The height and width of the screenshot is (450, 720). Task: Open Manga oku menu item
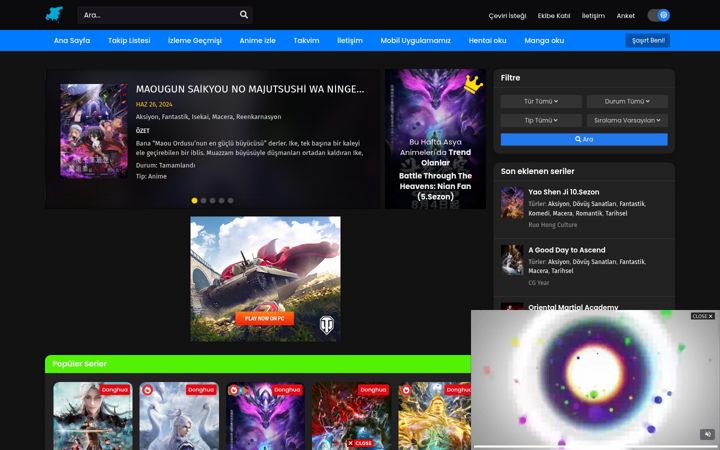[x=544, y=40]
